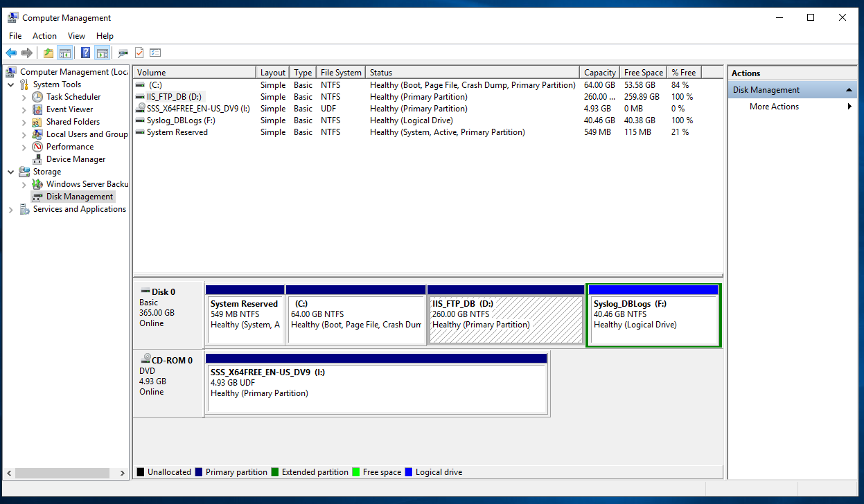The image size is (864, 504).
Task: Select System Reserved partition block on Disk 0
Action: [x=245, y=314]
